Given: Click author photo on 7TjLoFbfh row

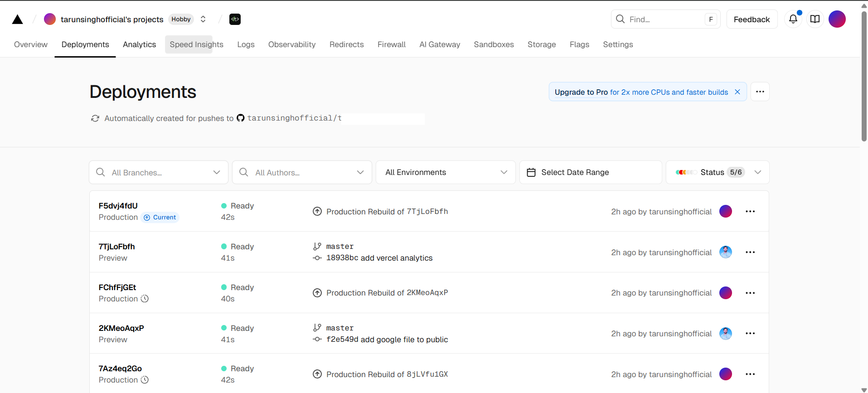Looking at the screenshot, I should pos(726,252).
